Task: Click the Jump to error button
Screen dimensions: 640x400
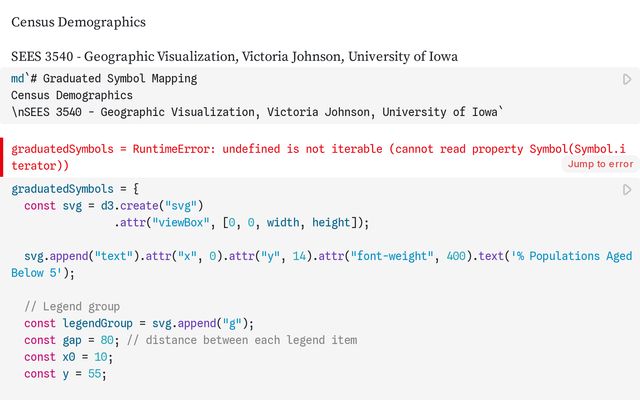Action: point(600,164)
